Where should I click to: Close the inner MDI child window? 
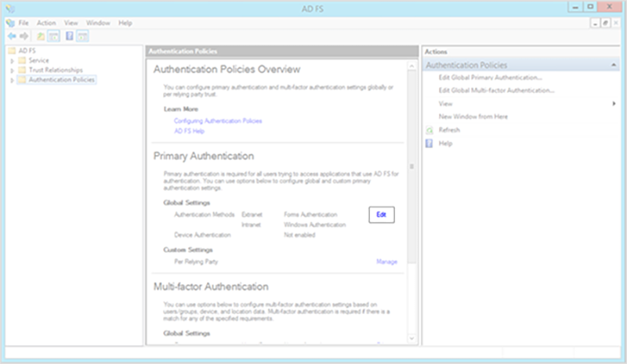pos(616,23)
